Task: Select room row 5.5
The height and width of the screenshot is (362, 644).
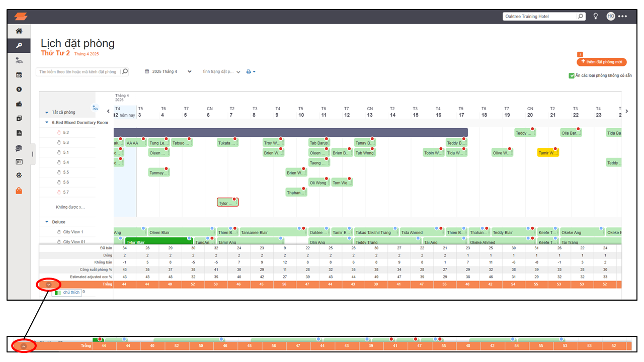Action: point(67,172)
